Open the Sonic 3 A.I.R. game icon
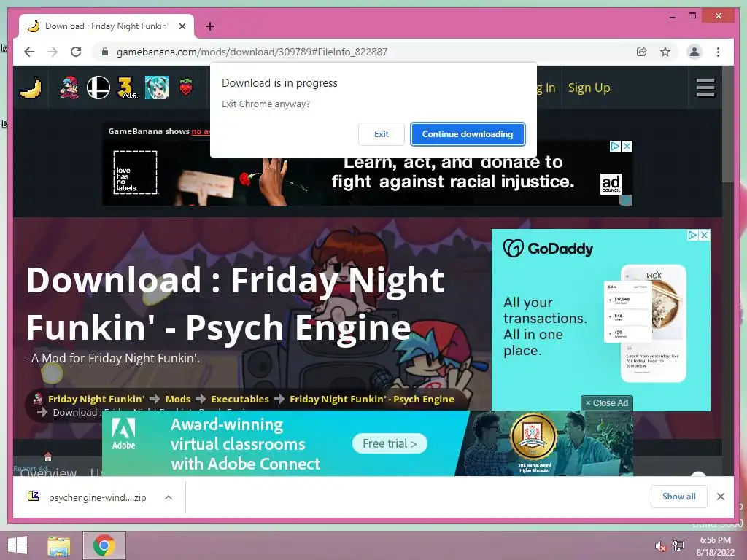This screenshot has height=560, width=747. click(127, 87)
